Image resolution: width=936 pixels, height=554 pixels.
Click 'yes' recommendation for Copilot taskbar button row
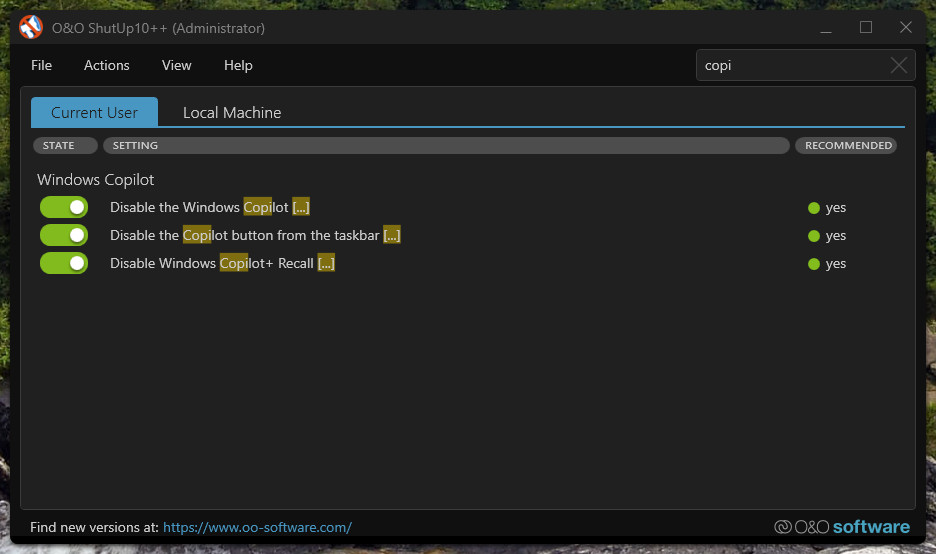tap(836, 236)
